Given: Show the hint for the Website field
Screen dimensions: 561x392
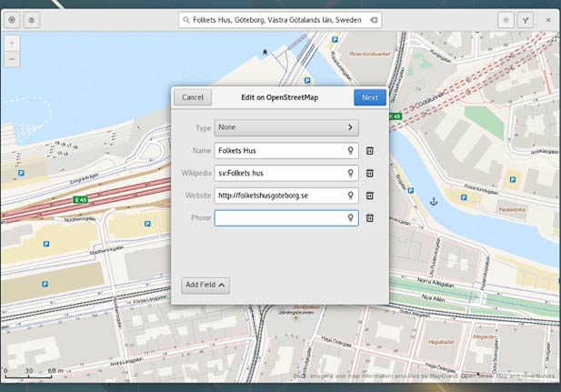Looking at the screenshot, I should [x=351, y=196].
